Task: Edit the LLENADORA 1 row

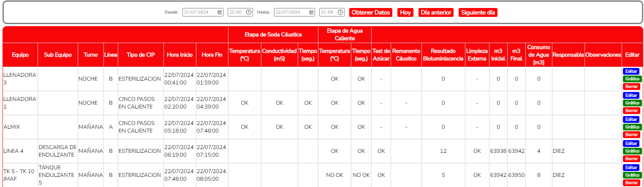Action: pyautogui.click(x=631, y=95)
